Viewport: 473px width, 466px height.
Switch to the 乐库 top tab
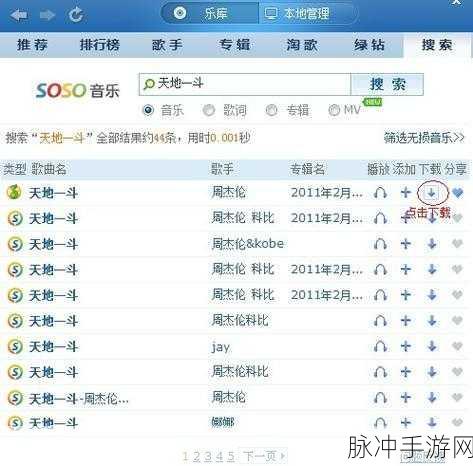[x=210, y=14]
